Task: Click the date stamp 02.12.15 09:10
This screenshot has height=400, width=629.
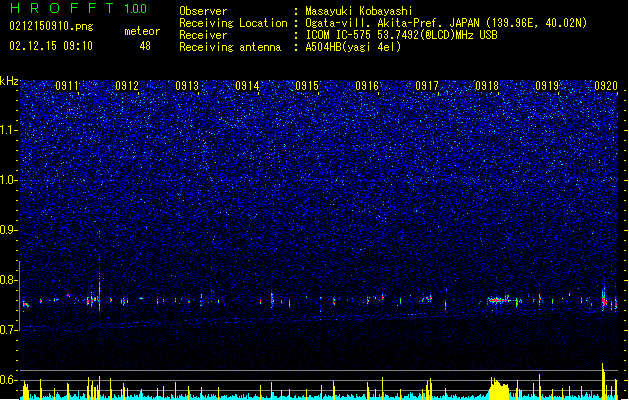Action: 51,46
